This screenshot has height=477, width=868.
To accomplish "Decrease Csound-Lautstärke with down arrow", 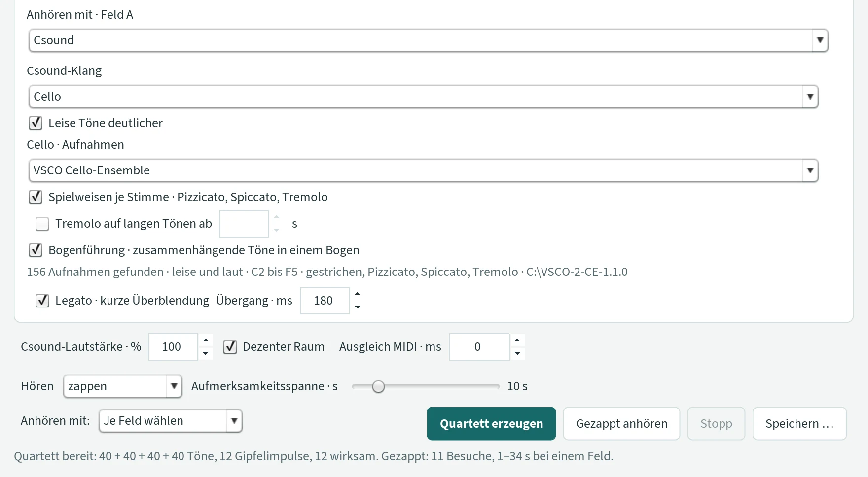I will pos(206,353).
